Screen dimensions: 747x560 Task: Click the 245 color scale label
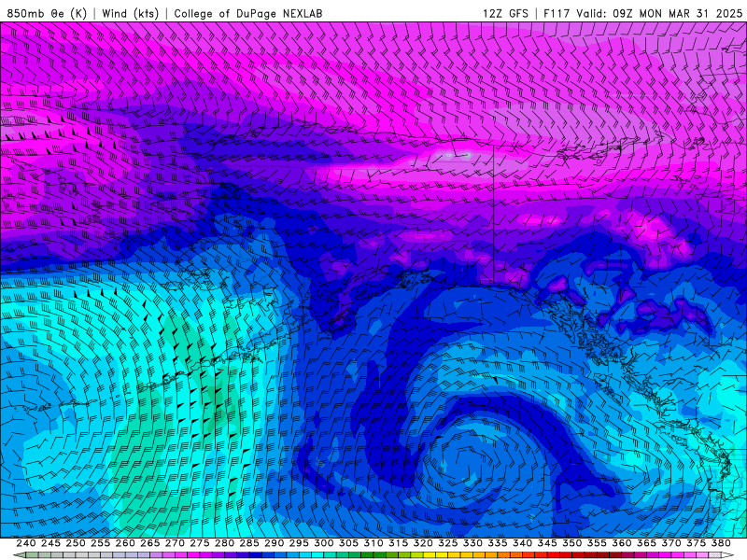(x=50, y=543)
